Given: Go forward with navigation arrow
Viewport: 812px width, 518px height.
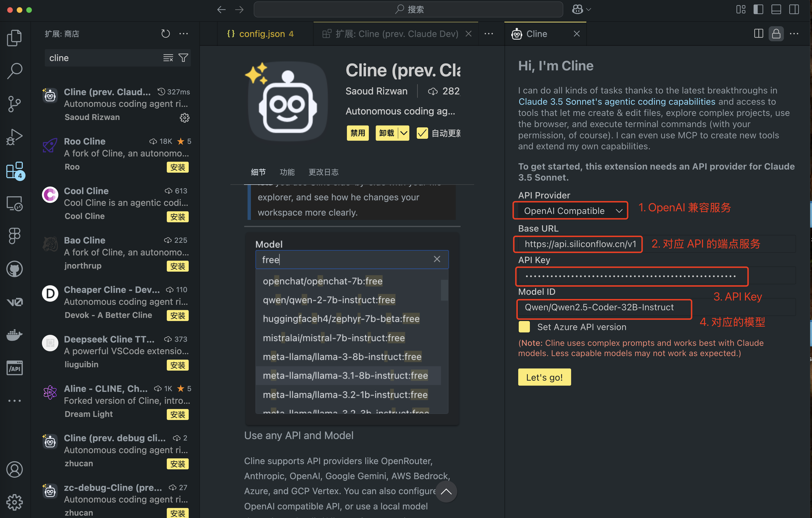Looking at the screenshot, I should point(239,10).
